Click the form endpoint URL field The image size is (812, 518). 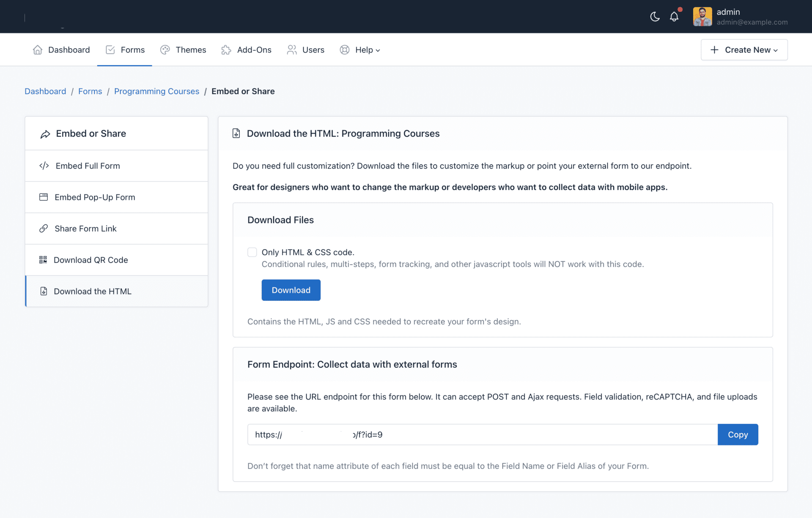coord(482,434)
